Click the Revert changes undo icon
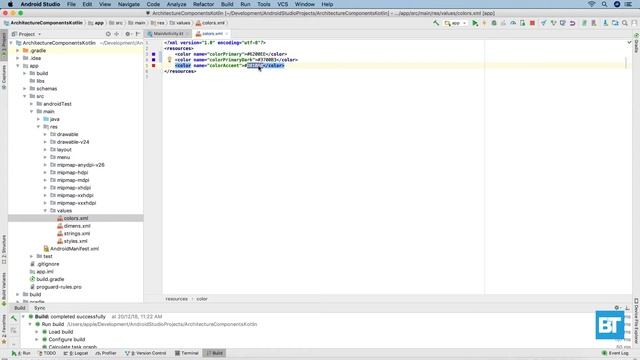 573,23
